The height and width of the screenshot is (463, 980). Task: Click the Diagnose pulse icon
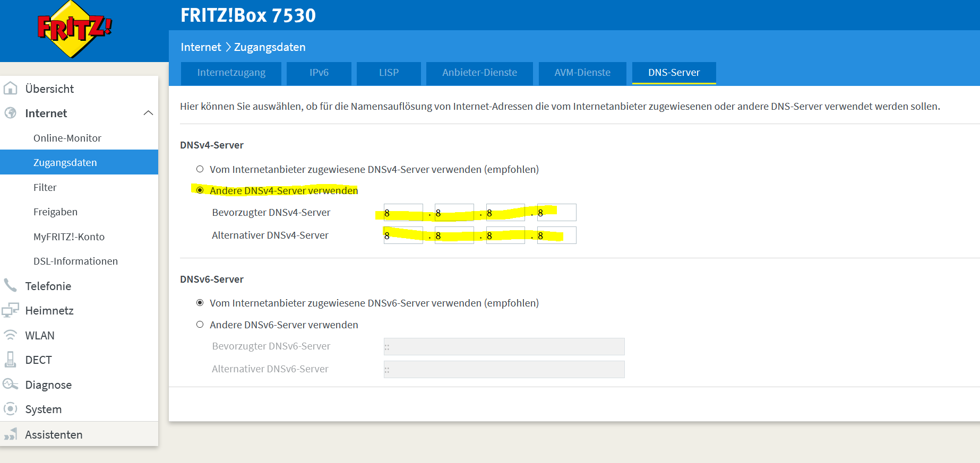(x=10, y=384)
